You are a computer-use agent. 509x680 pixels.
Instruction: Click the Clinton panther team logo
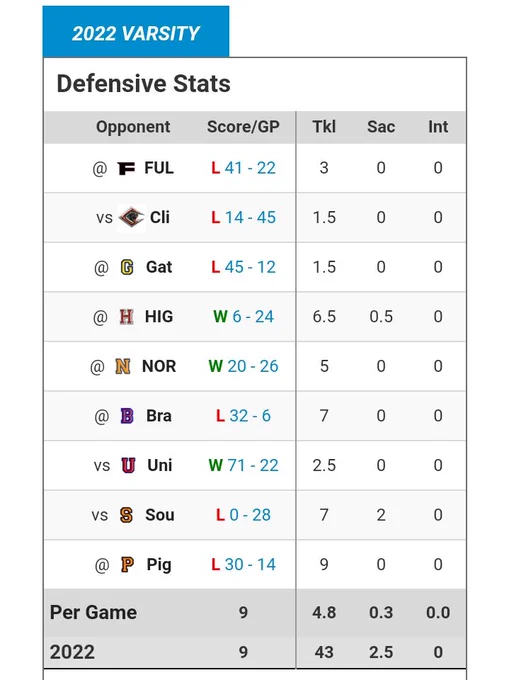pos(132,218)
